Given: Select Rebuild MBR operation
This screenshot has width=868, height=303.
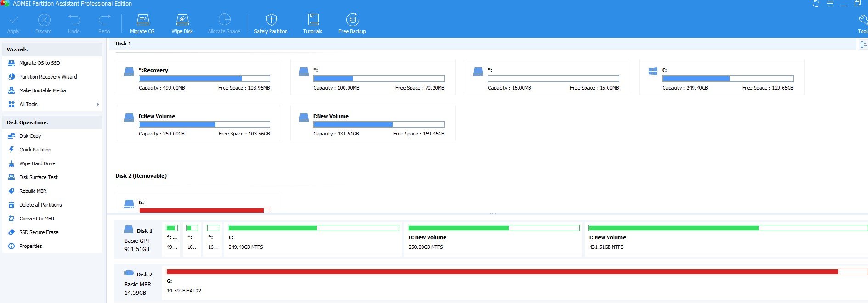Looking at the screenshot, I should [33, 191].
